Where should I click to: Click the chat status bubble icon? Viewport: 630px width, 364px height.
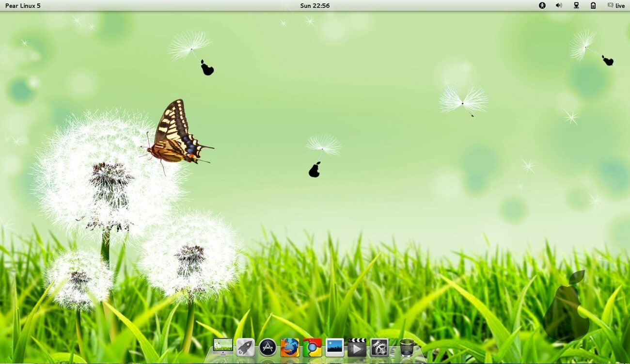610,5
